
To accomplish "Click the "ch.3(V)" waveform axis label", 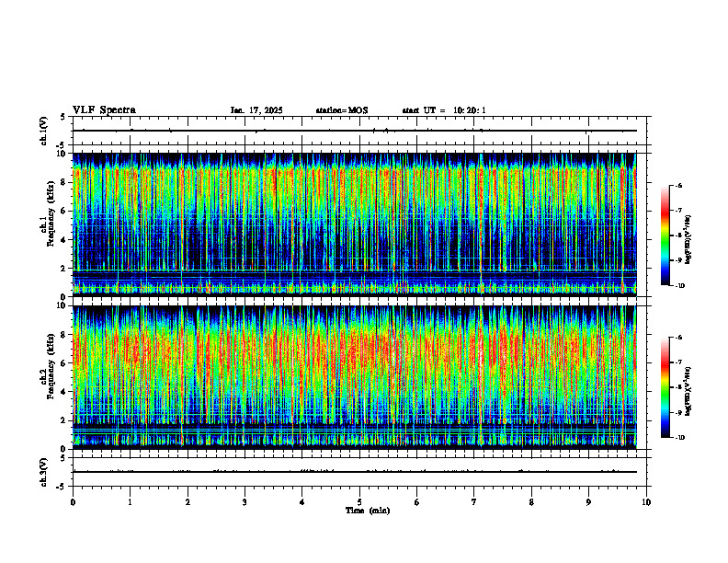I will click(44, 472).
